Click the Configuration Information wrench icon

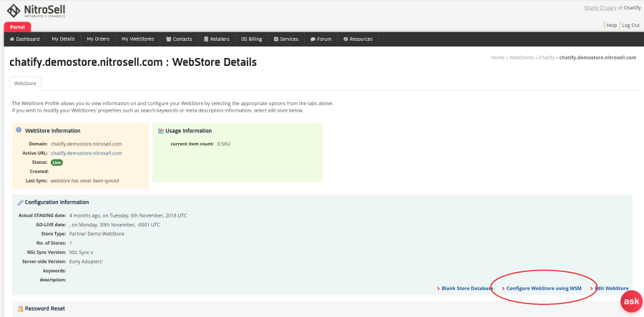(20, 203)
